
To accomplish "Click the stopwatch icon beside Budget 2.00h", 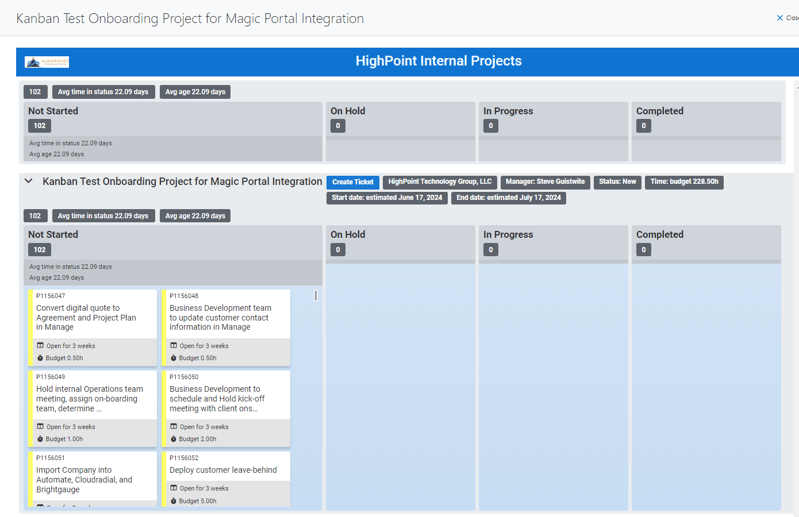I will [x=174, y=439].
